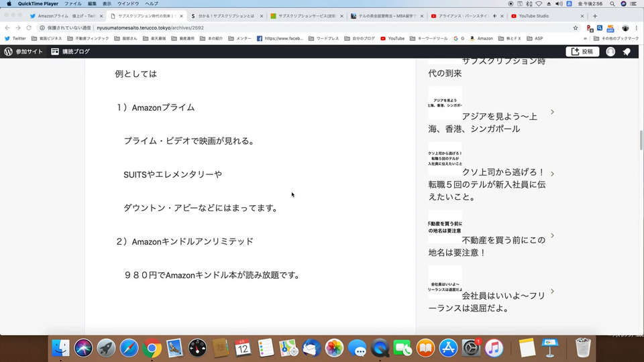Open Launchpad rocket icon in Dock
The height and width of the screenshot is (362, 644).
point(106,349)
